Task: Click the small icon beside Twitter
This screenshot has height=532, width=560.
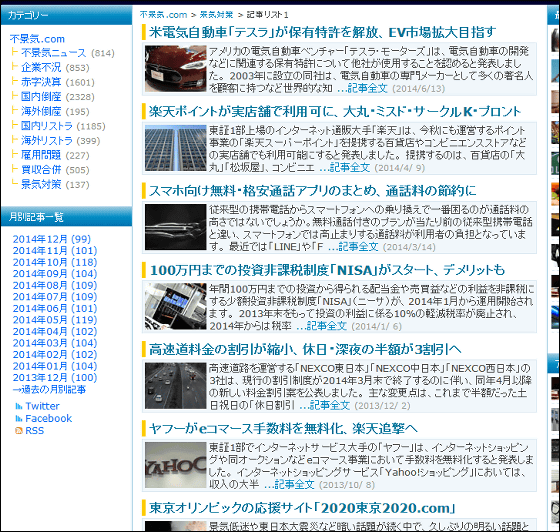Action: [x=19, y=406]
